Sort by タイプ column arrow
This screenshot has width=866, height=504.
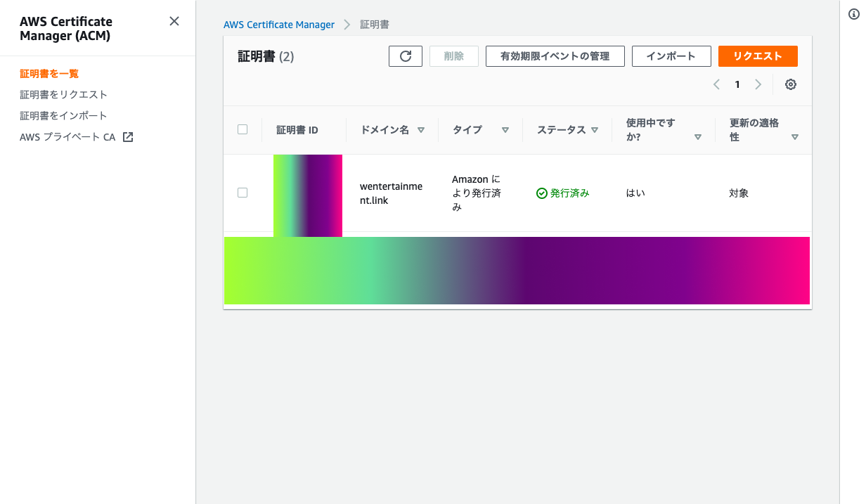click(x=505, y=130)
